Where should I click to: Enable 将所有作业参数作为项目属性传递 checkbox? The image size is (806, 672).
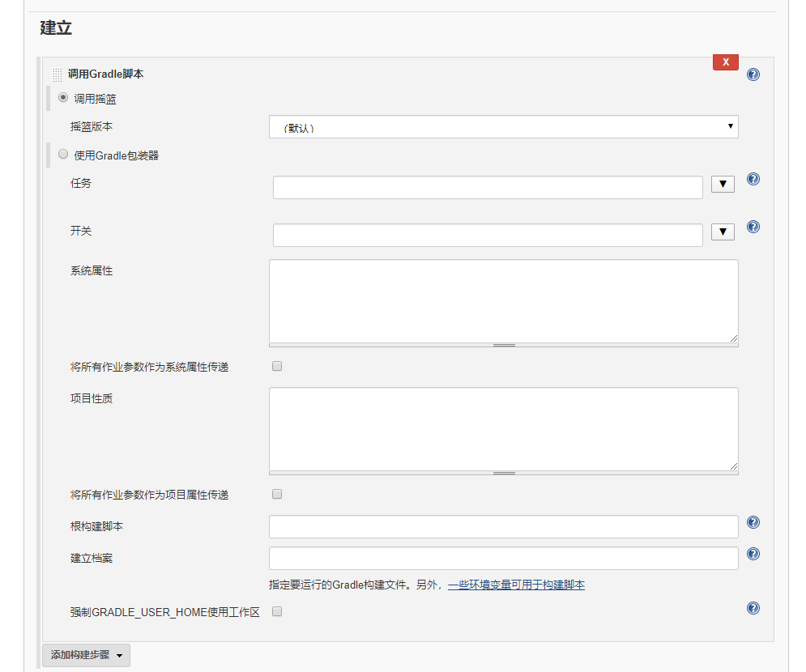[277, 494]
